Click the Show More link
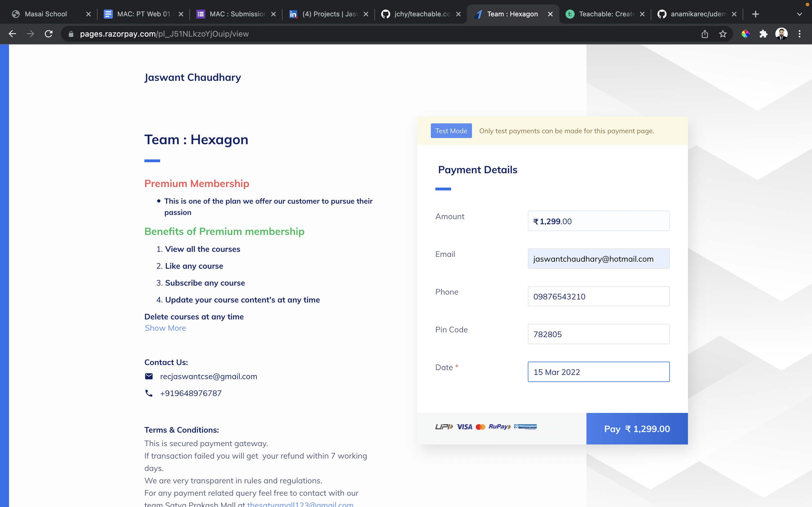Viewport: 812px width, 507px height. click(x=166, y=328)
